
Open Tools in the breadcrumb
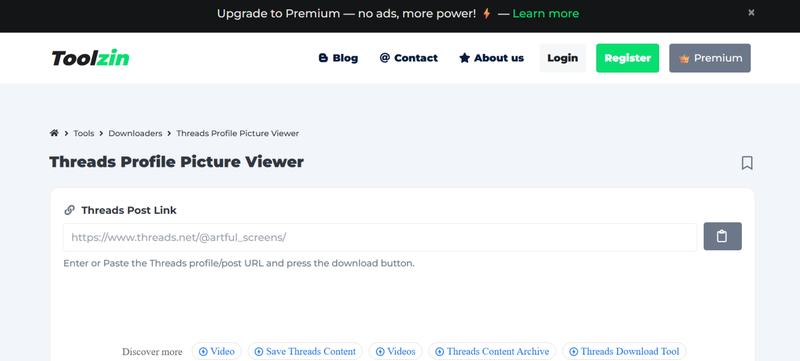tap(84, 134)
